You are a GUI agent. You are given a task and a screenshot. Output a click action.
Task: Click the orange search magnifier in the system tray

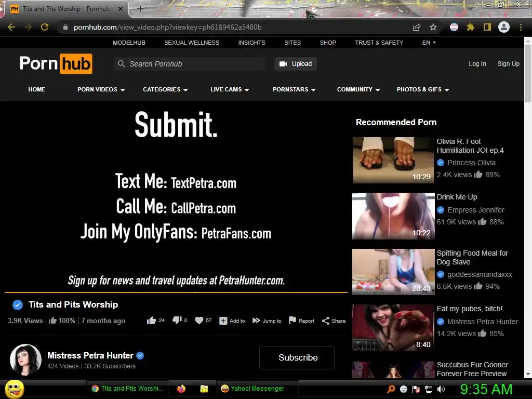[391, 389]
